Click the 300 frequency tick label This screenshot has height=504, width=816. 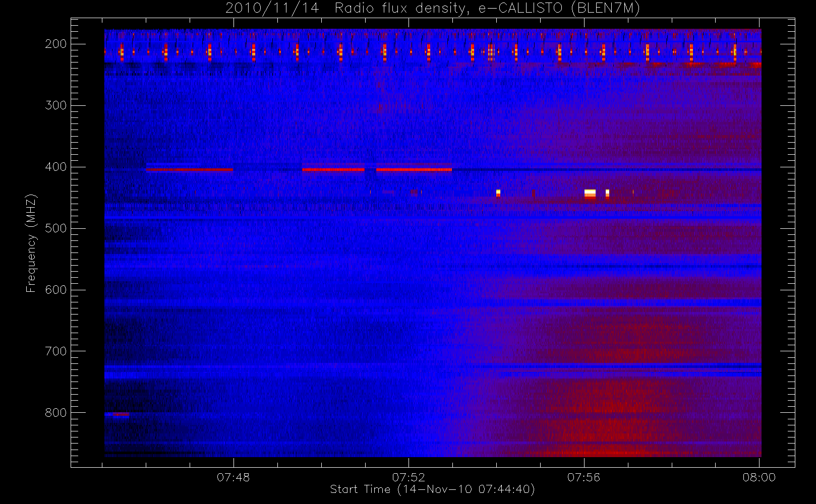[x=56, y=105]
